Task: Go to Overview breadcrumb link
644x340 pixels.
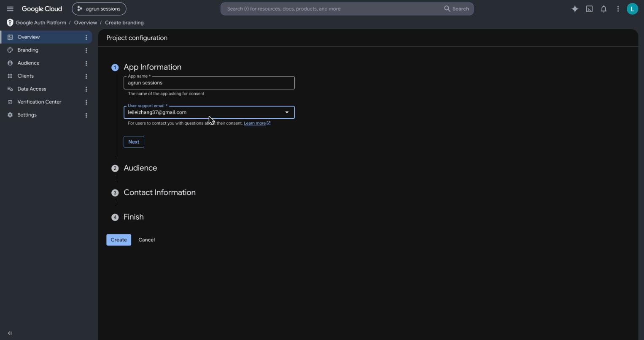Action: coord(86,22)
